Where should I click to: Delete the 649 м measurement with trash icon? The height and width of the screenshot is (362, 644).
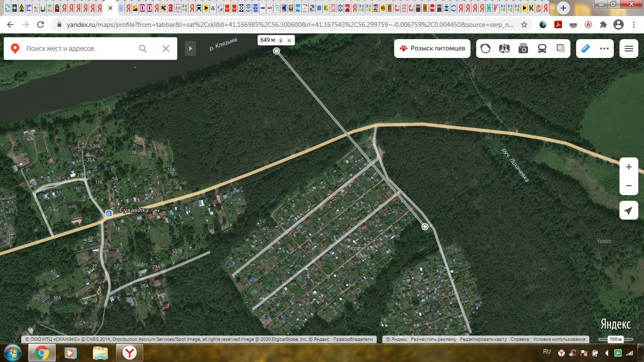[281, 41]
